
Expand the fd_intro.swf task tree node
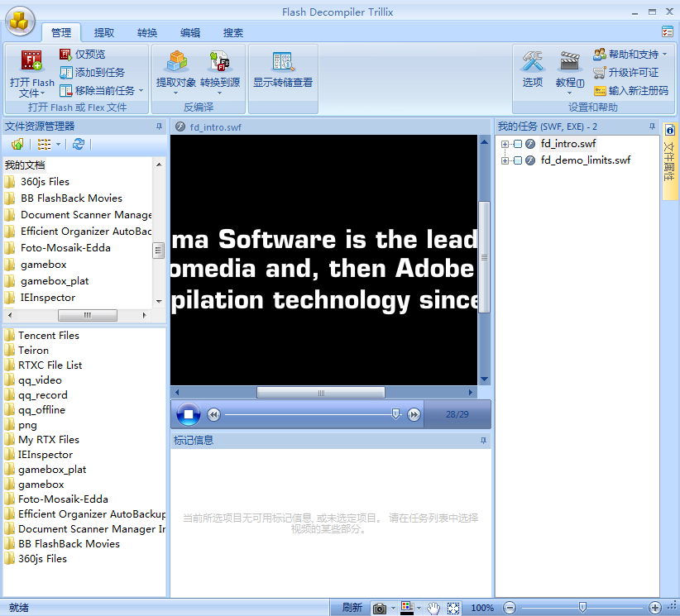[503, 143]
